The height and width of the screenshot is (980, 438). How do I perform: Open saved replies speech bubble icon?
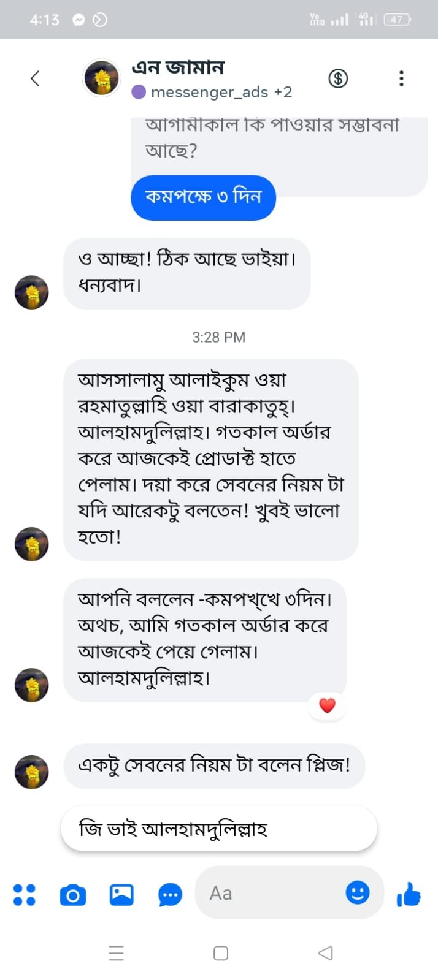click(170, 895)
